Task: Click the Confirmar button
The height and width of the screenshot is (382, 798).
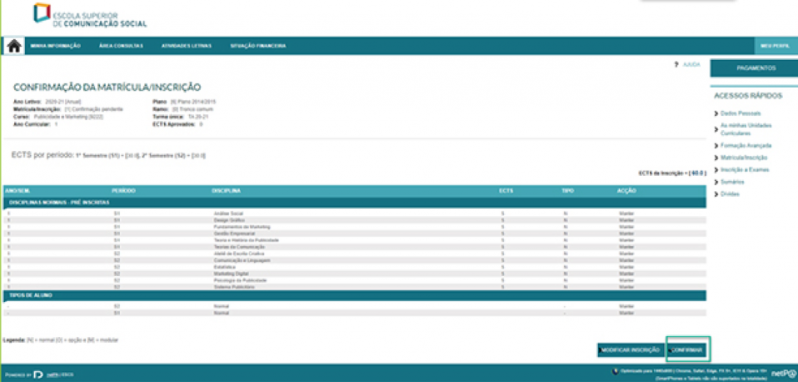Action: 687,350
